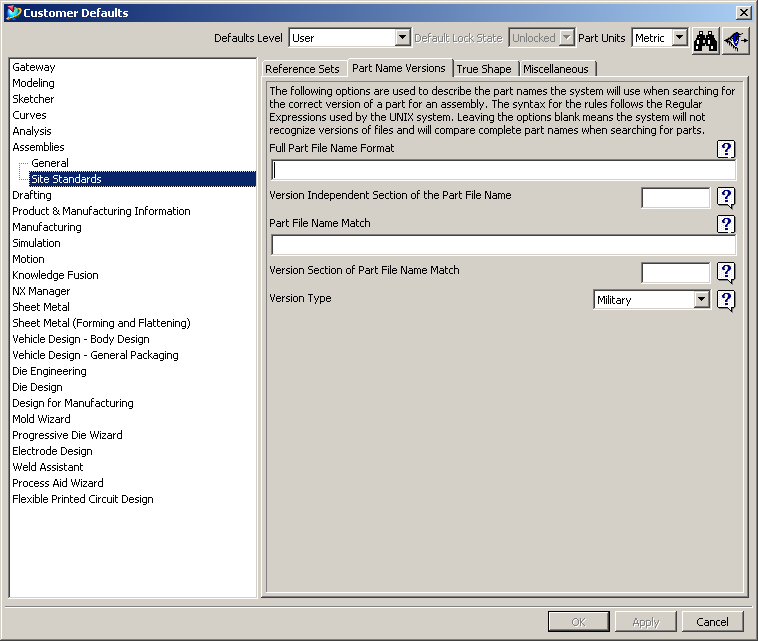Screen dimensions: 758x641
Task: Select Flexible Printed Circuit Design category
Action: pyautogui.click(x=83, y=498)
